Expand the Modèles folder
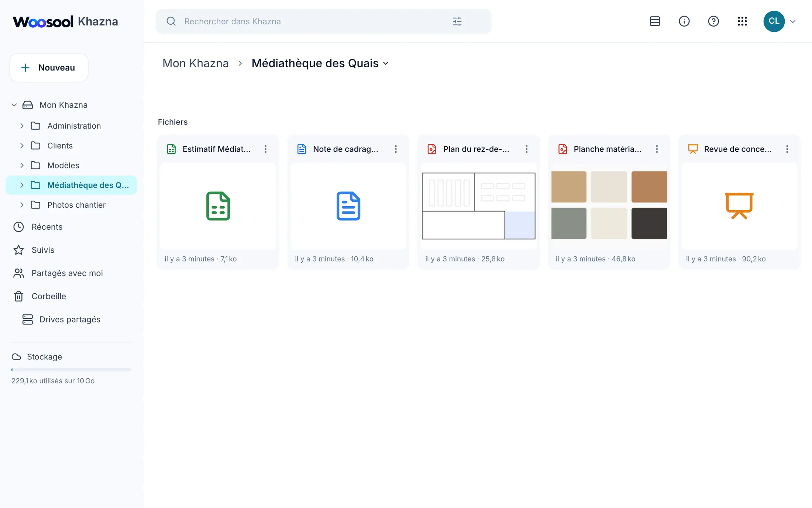 point(22,165)
